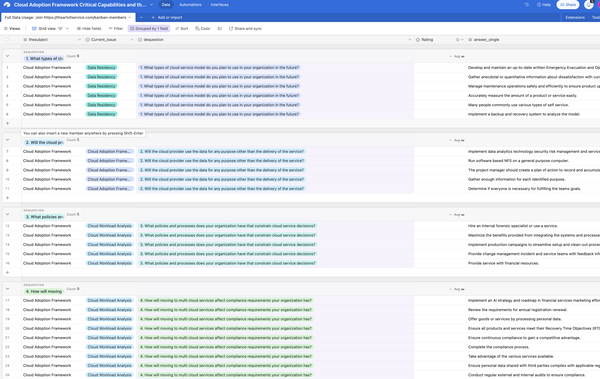Click the Add or import button
The image size is (600, 379).
pyautogui.click(x=167, y=18)
